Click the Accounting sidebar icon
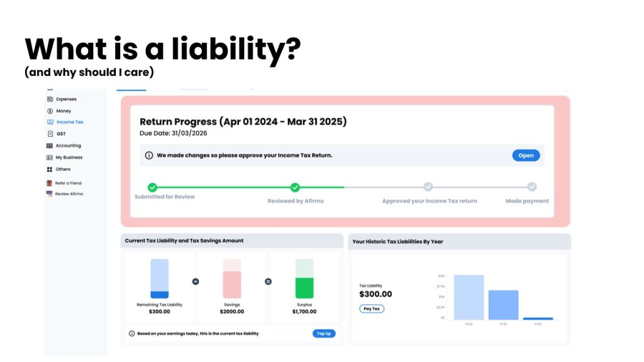Screen dimensions: 644x362 50,146
